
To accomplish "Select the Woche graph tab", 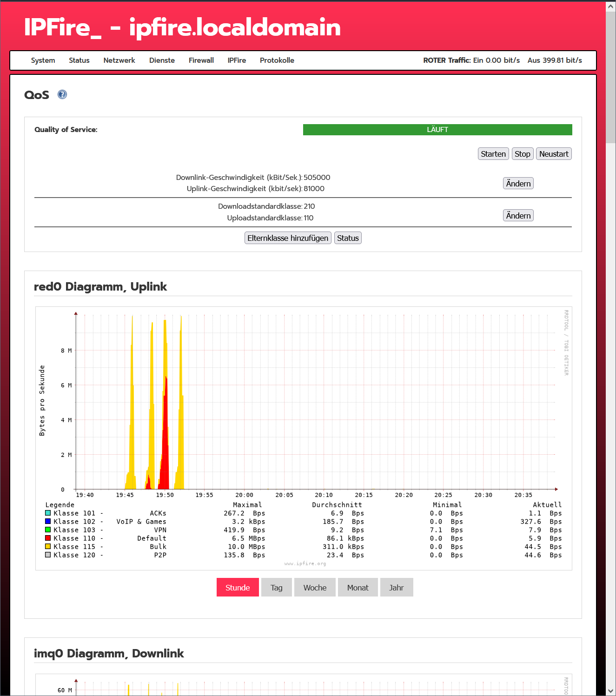I will pyautogui.click(x=315, y=587).
